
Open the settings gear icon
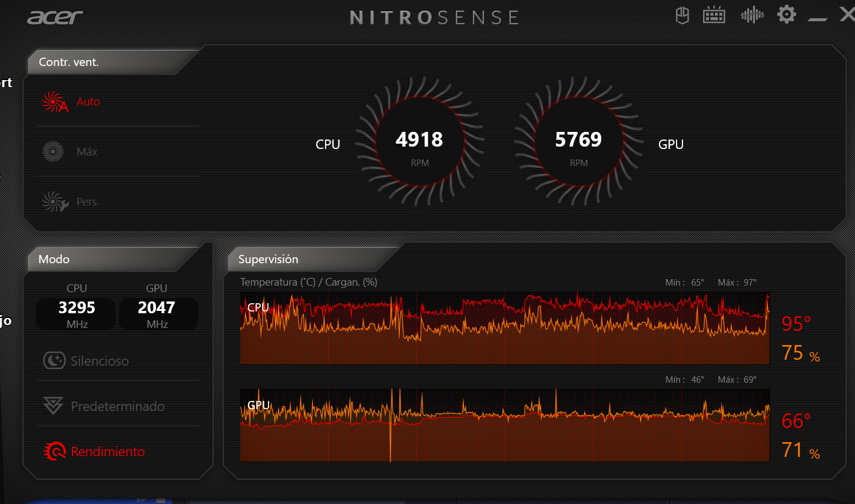[787, 15]
